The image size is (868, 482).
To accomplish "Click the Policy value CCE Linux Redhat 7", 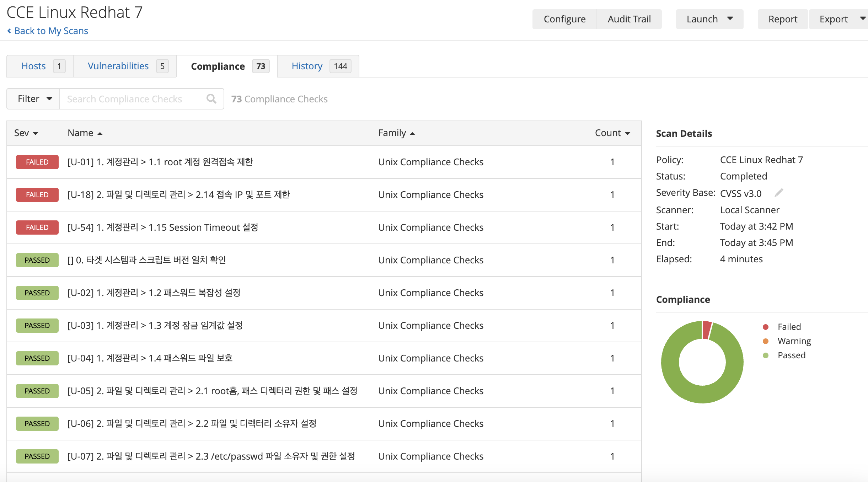I will [761, 160].
